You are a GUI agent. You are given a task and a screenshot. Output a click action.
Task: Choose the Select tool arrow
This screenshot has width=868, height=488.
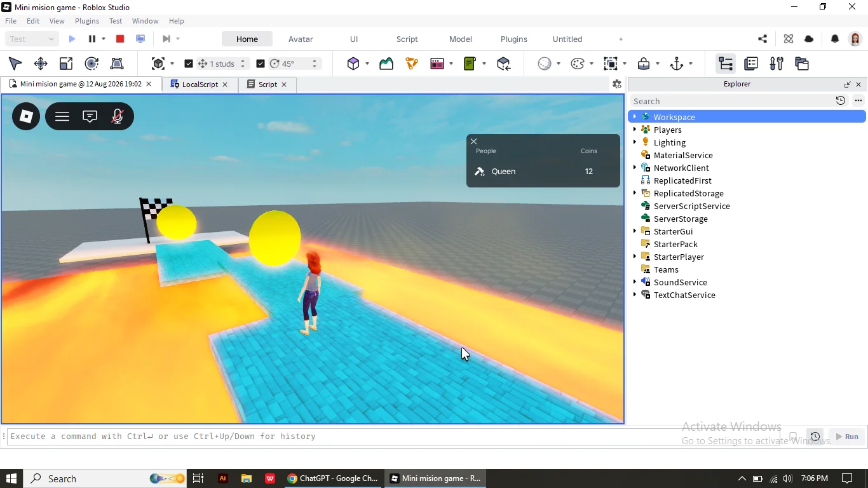click(x=15, y=64)
